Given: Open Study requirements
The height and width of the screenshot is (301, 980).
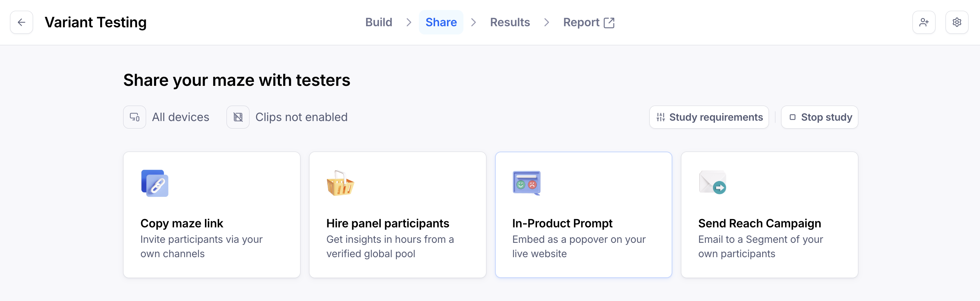Looking at the screenshot, I should coord(709,117).
